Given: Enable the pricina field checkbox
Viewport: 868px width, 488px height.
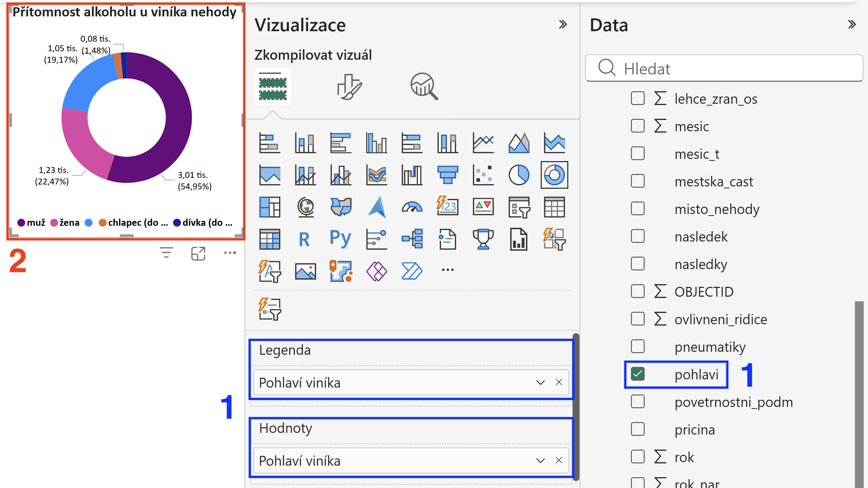Looking at the screenshot, I should (x=637, y=429).
